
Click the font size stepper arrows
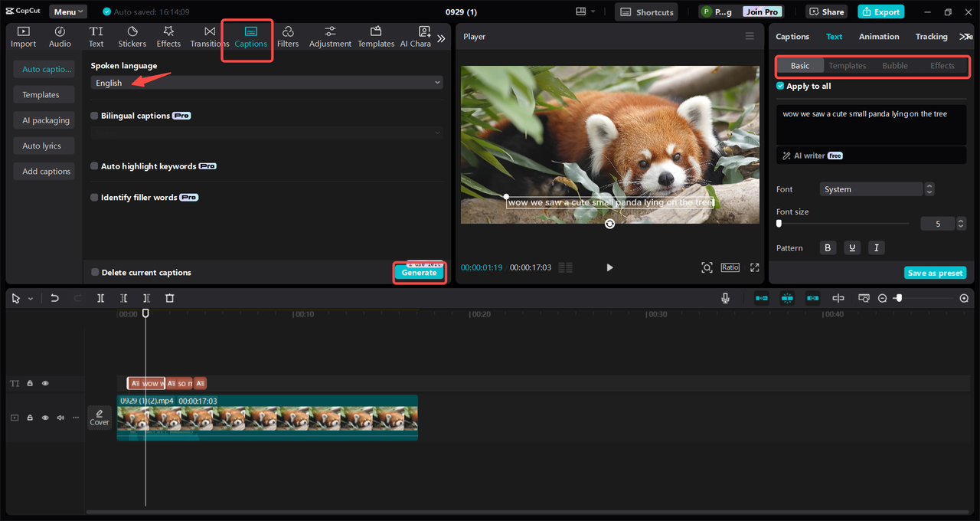962,224
